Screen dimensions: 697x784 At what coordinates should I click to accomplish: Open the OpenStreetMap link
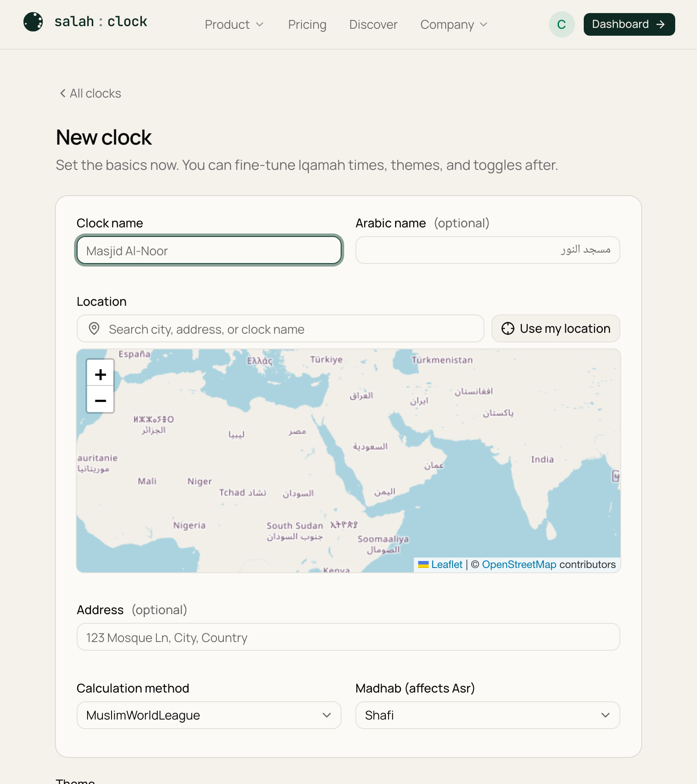[x=519, y=564]
